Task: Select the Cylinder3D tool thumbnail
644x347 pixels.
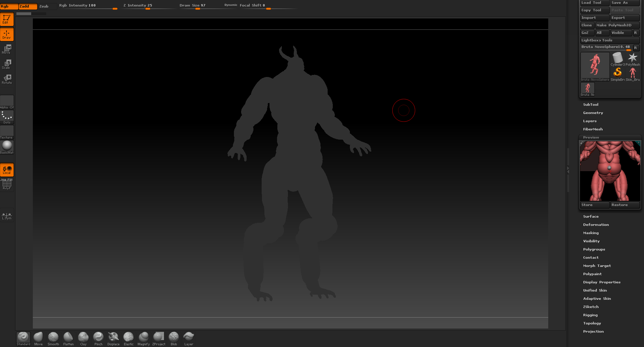Action: click(x=617, y=59)
